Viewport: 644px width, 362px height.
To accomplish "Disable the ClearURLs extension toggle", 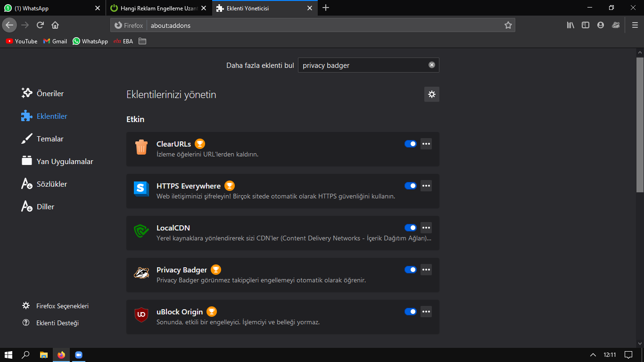I will 411,144.
